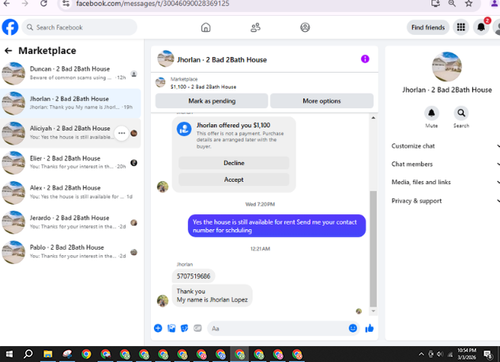The width and height of the screenshot is (500, 362).
Task: Open the emoji picker
Action: click(x=353, y=328)
